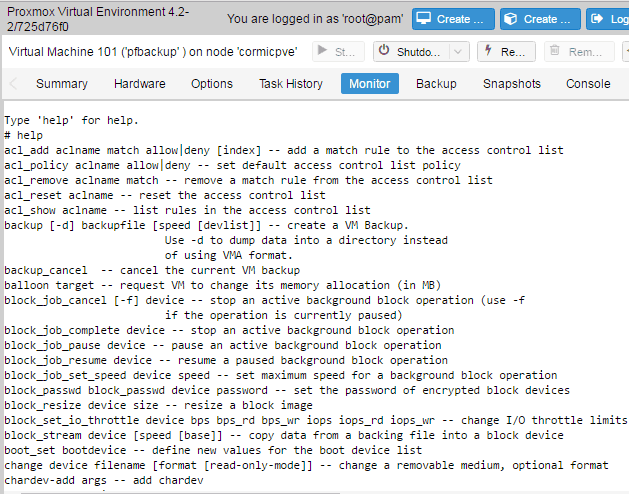Switch to the Console tab

coord(588,83)
